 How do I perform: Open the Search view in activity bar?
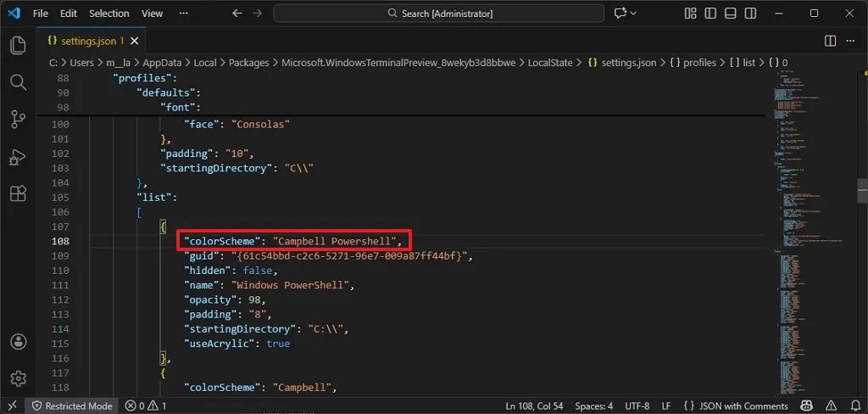[19, 82]
